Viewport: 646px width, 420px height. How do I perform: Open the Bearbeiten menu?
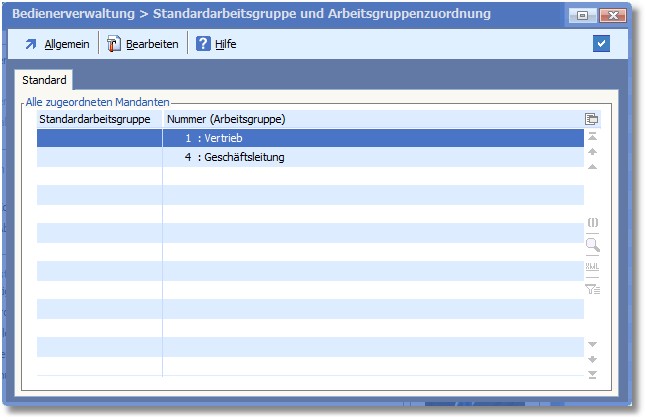[x=143, y=44]
